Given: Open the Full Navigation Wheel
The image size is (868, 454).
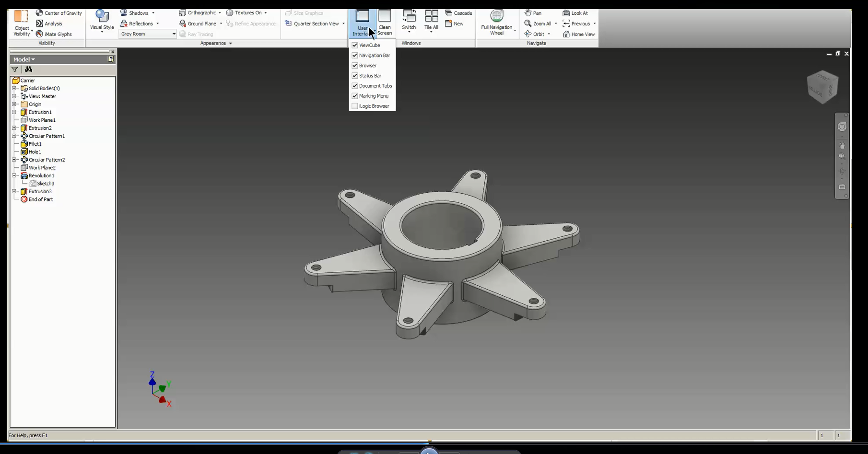Looking at the screenshot, I should click(x=497, y=15).
